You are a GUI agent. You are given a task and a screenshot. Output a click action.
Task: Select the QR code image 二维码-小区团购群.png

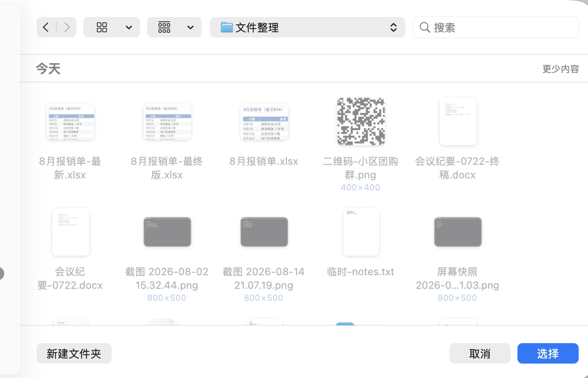point(361,122)
